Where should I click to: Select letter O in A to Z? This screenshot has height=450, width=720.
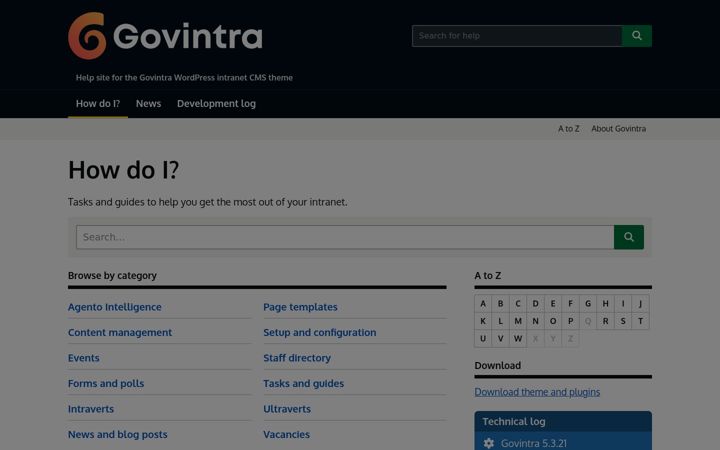[x=553, y=321]
